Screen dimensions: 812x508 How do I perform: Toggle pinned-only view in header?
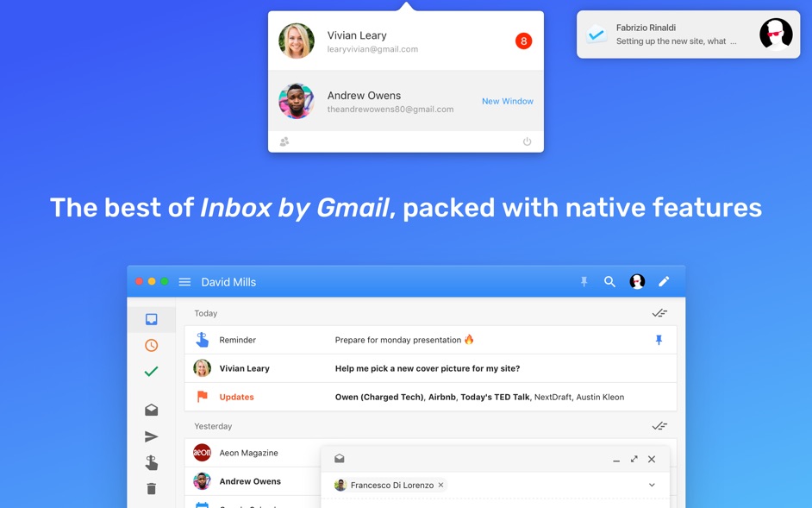(584, 281)
